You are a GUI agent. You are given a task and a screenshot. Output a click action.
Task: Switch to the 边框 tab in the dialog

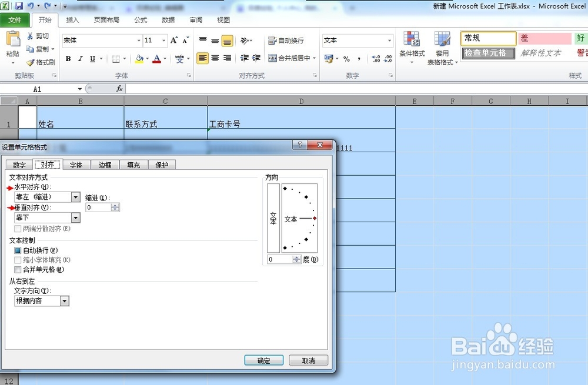click(x=105, y=165)
